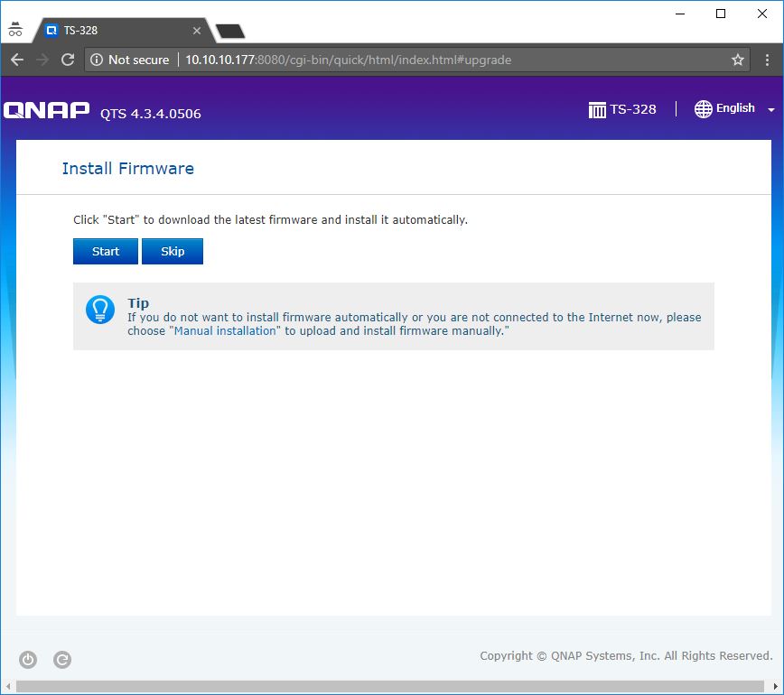
Task: Open the Manual installation link
Action: 225,330
